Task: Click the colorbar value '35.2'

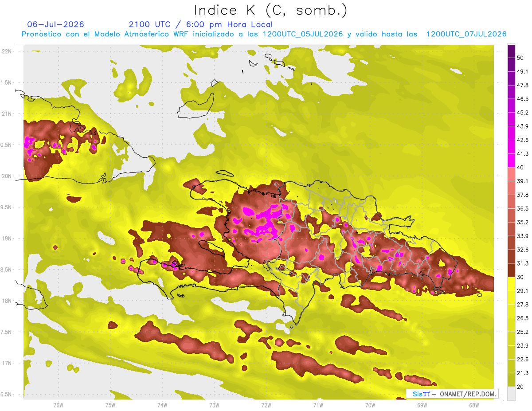Action: [523, 222]
